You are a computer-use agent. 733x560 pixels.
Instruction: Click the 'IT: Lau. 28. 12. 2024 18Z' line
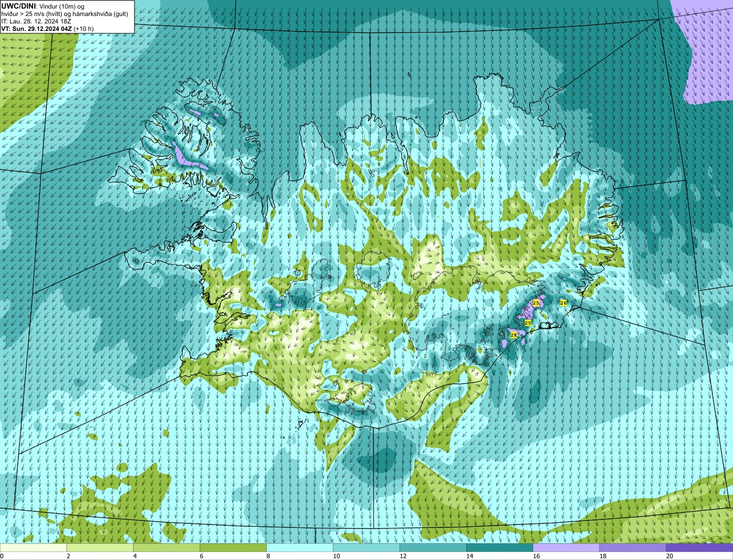point(36,21)
